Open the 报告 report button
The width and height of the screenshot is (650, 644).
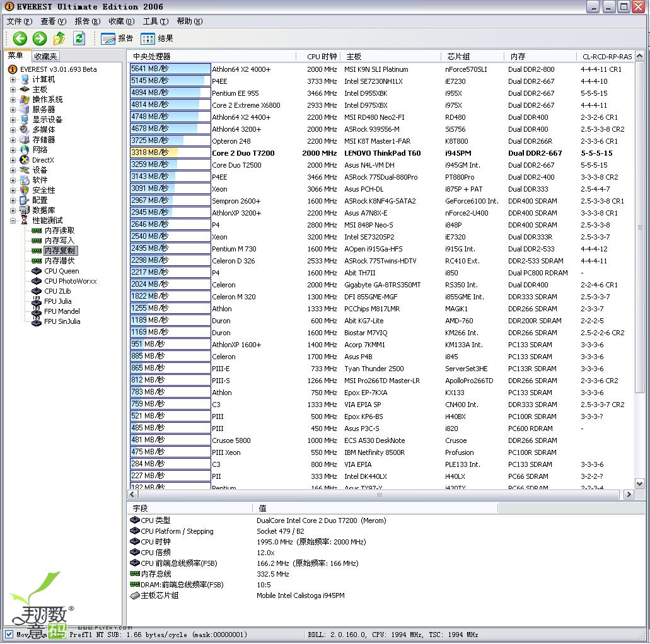point(117,38)
